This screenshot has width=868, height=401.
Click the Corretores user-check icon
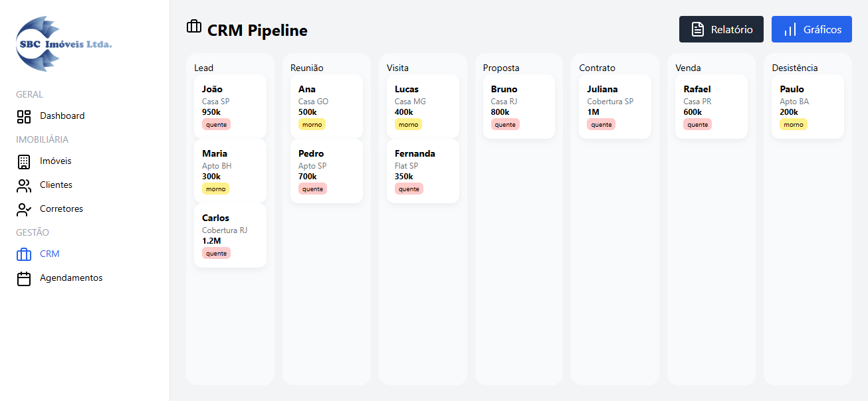click(24, 210)
